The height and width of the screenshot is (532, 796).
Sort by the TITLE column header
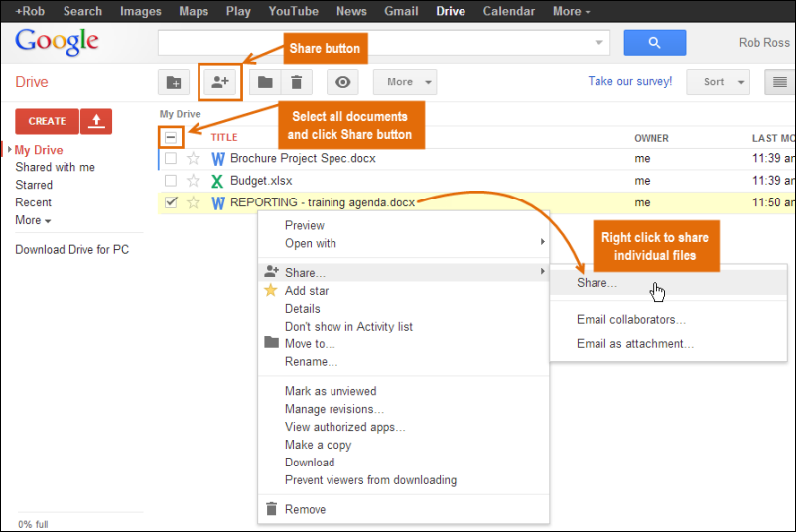pos(224,137)
